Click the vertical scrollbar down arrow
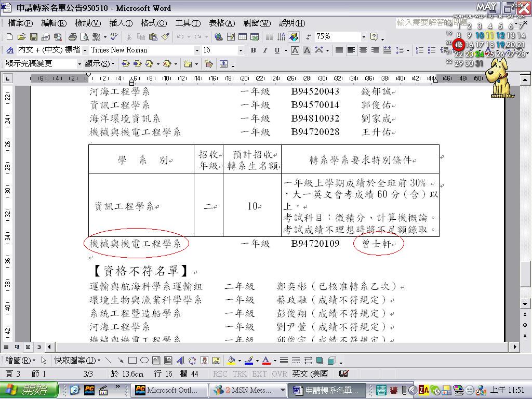Viewport: 532px width, 399px height. tap(525, 304)
